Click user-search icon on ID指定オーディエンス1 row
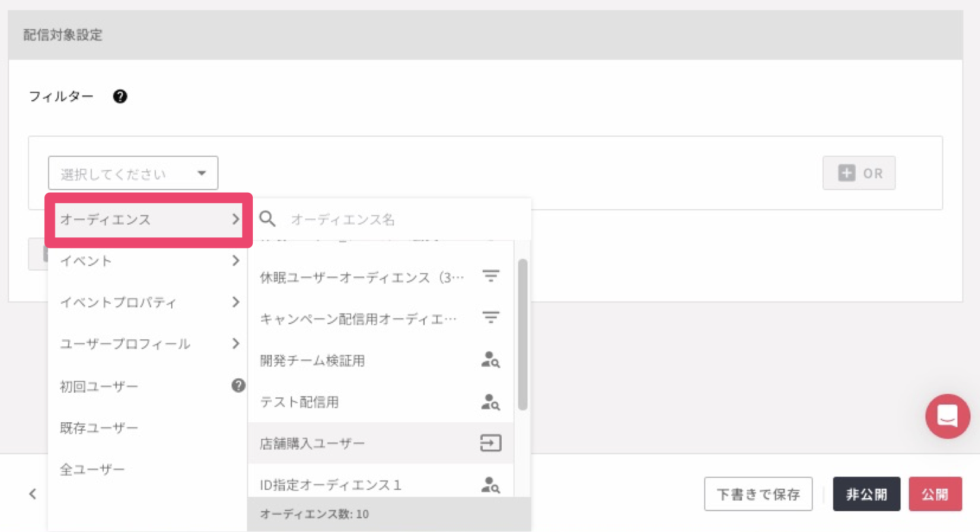Viewport: 980px width, 532px height. [491, 484]
